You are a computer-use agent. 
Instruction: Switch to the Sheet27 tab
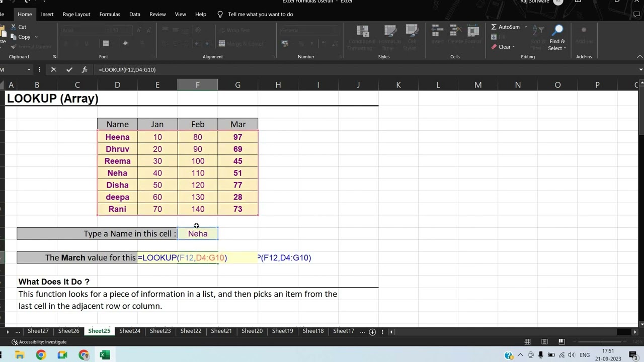coord(38,331)
